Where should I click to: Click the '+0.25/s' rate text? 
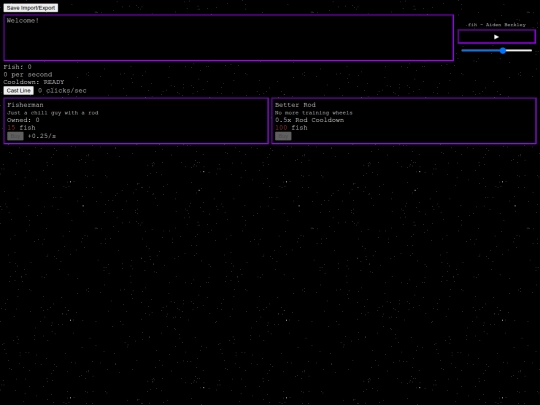click(42, 136)
